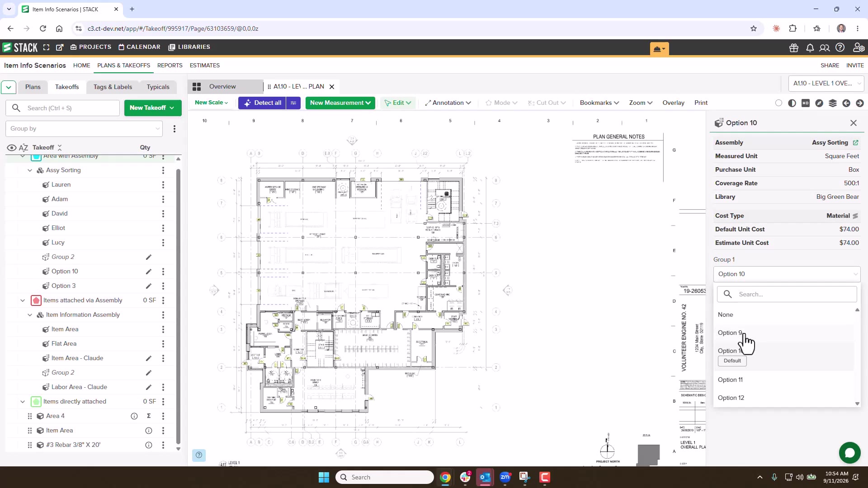This screenshot has height=488, width=868.
Task: Open the Assy Sorting external link icon
Action: [856, 142]
